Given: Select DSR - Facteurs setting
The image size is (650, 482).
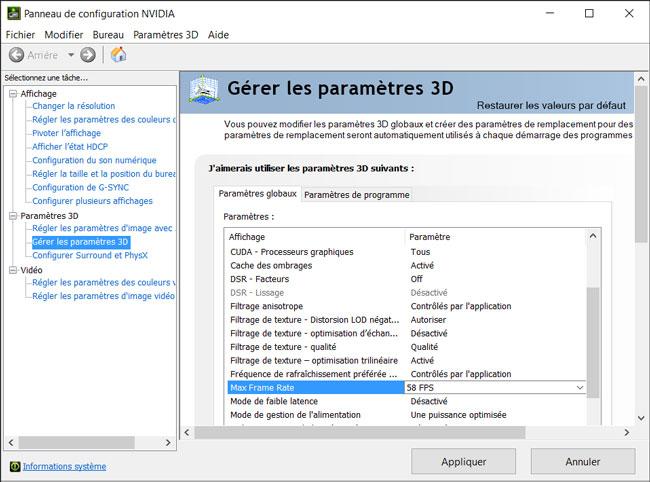Looking at the screenshot, I should click(x=407, y=279).
